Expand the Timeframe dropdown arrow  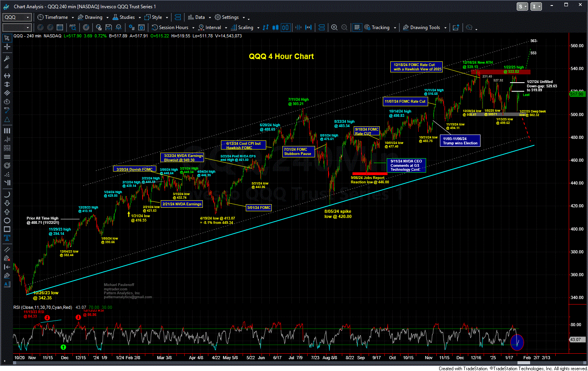click(x=73, y=18)
